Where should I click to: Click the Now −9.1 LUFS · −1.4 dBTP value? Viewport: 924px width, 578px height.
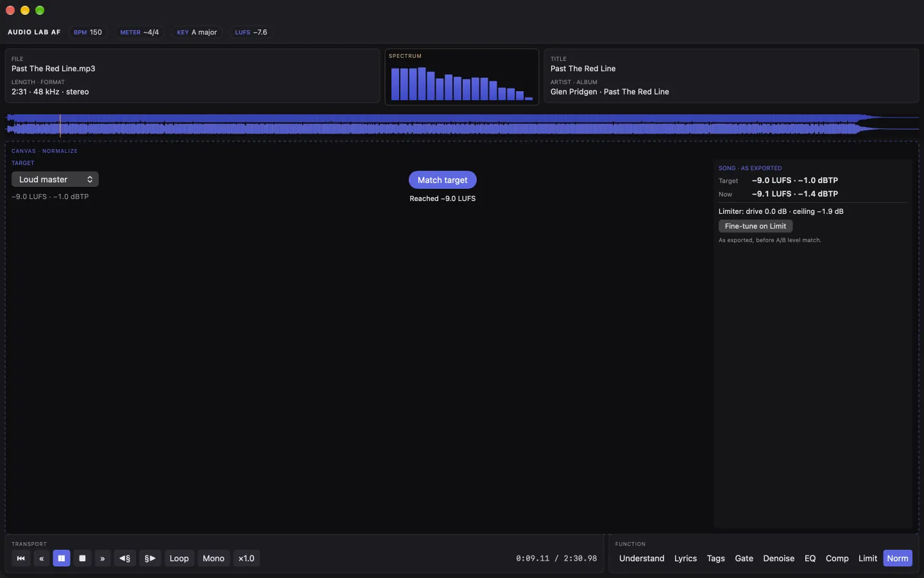pyautogui.click(x=794, y=194)
